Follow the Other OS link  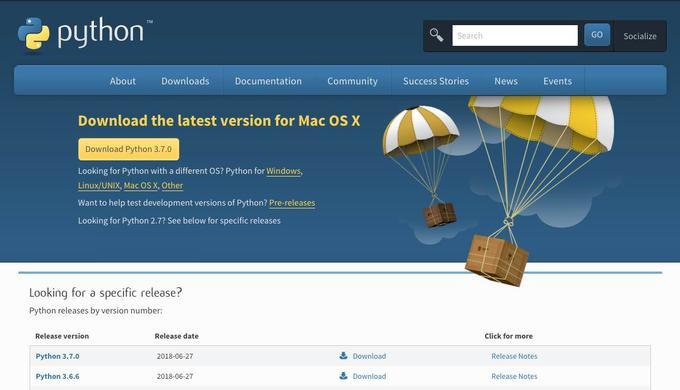tap(172, 185)
